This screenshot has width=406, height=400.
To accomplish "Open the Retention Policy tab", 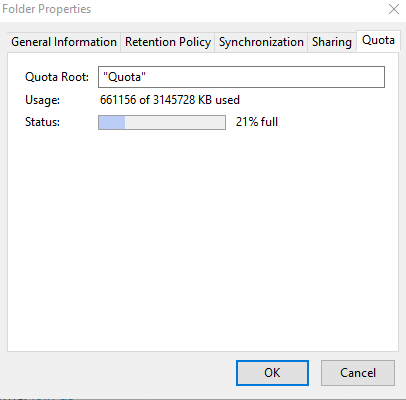I will [168, 42].
